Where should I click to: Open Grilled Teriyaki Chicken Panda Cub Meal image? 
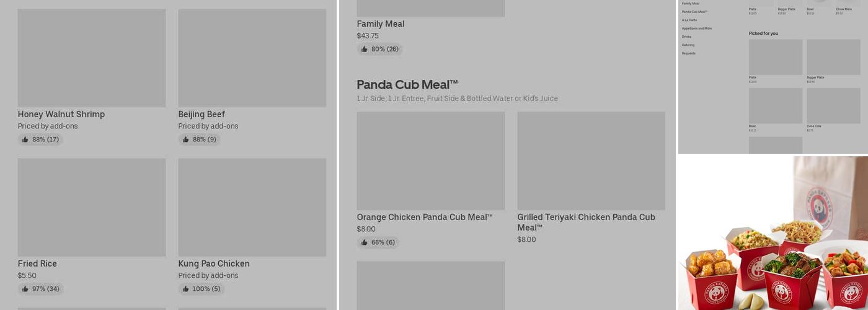click(591, 161)
